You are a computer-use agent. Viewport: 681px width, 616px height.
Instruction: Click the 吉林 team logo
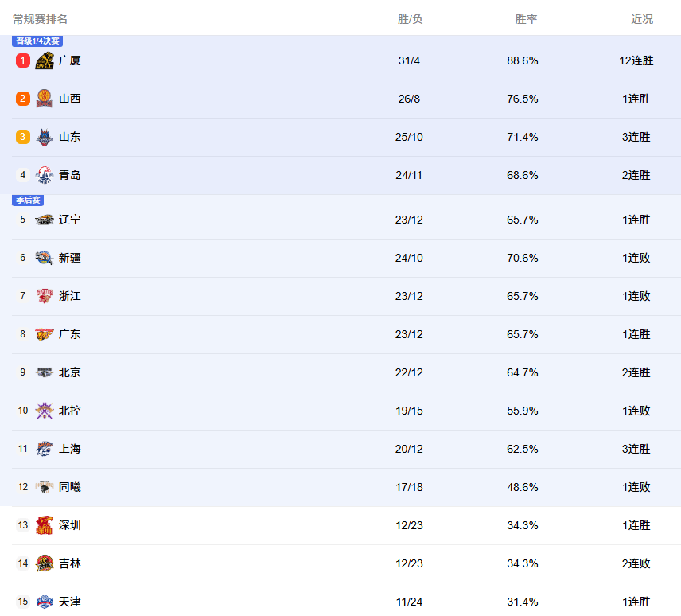click(45, 563)
